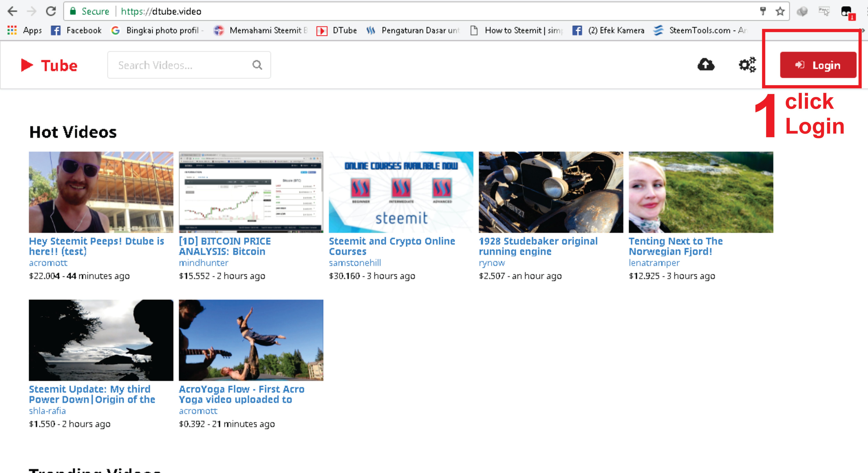Click title '1928 Studebaker original running engine'
Image resolution: width=868 pixels, height=473 pixels.
[x=538, y=246]
